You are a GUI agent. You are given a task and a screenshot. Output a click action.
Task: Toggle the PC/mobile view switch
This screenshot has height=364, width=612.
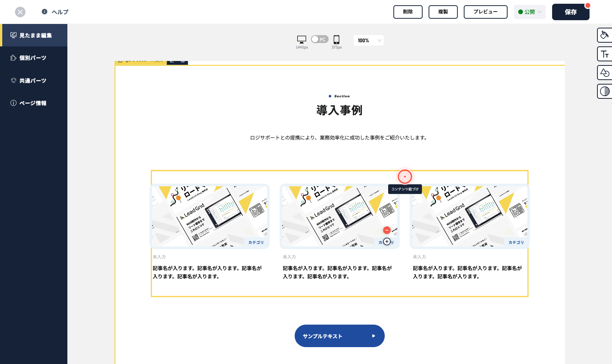point(320,39)
